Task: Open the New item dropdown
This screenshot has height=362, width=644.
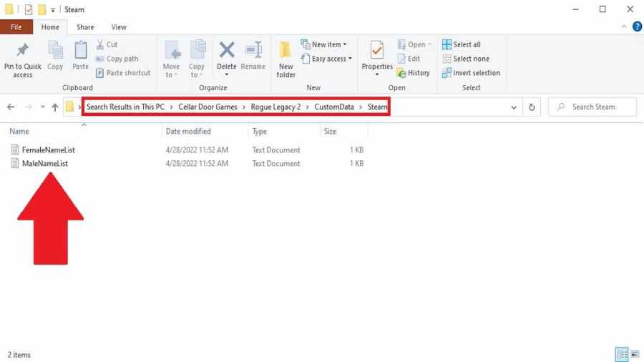Action: pyautogui.click(x=323, y=44)
